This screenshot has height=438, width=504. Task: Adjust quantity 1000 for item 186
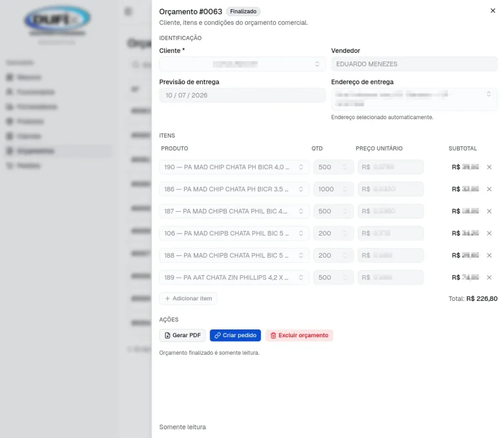[333, 189]
